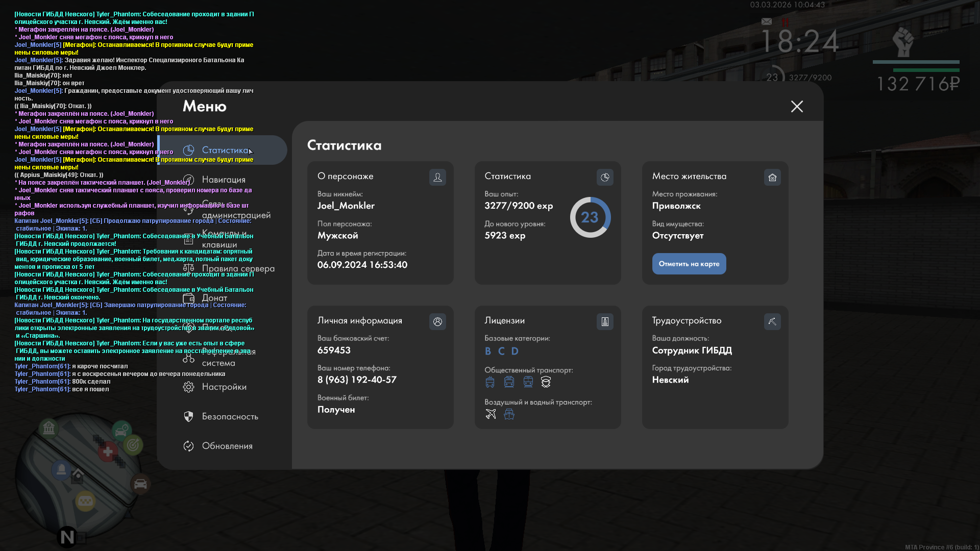Open Правила сервера section
980x551 pixels.
pos(238,268)
